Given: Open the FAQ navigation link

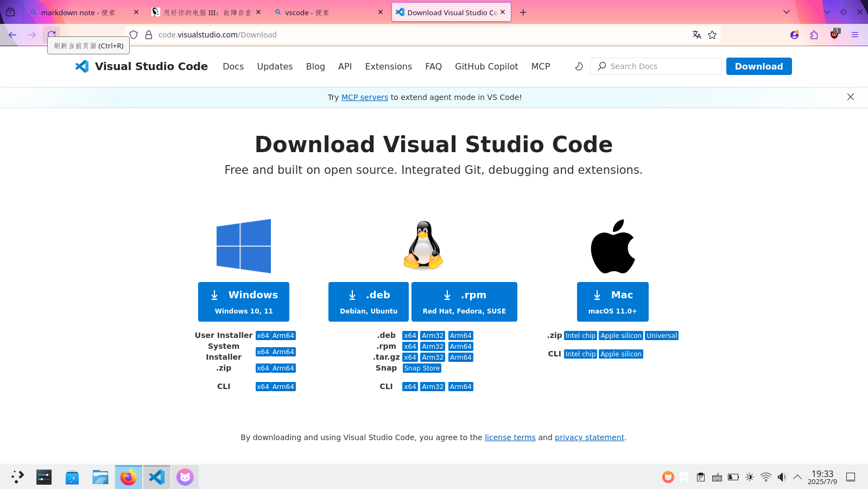Looking at the screenshot, I should click(433, 66).
